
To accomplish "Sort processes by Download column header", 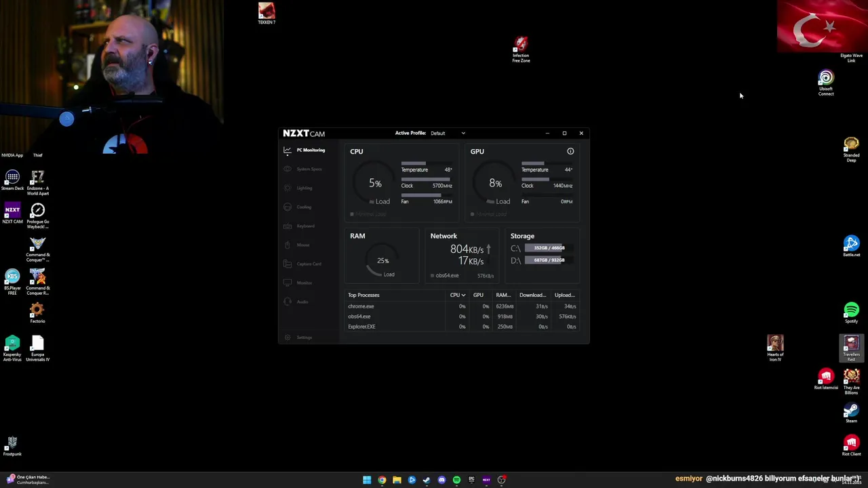I will [x=532, y=295].
